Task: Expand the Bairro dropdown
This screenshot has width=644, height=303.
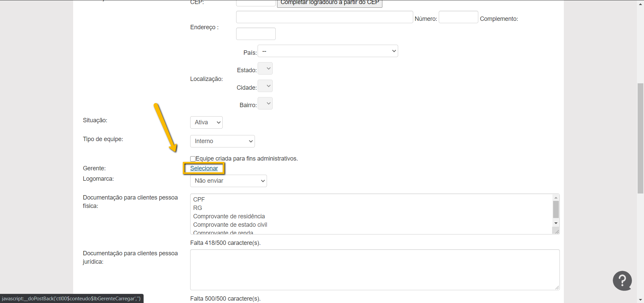Action: 265,103
